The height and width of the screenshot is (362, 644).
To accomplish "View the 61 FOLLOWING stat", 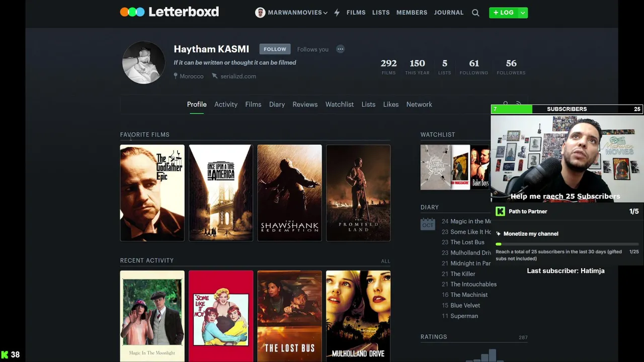I will (474, 67).
